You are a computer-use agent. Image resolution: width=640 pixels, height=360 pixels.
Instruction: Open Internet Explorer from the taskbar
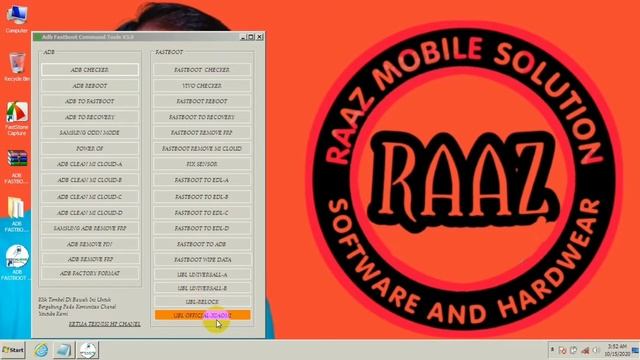coord(41,350)
